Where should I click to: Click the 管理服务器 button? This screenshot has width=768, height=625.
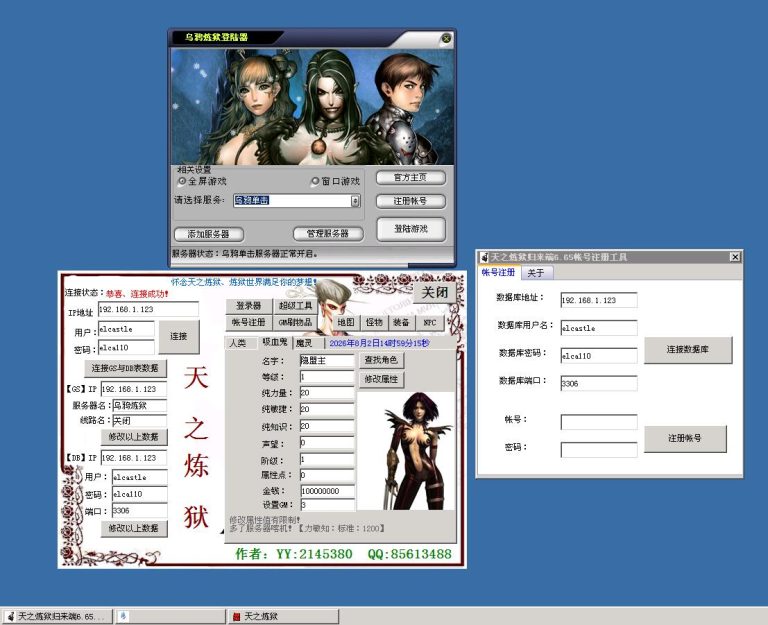pyautogui.click(x=328, y=234)
